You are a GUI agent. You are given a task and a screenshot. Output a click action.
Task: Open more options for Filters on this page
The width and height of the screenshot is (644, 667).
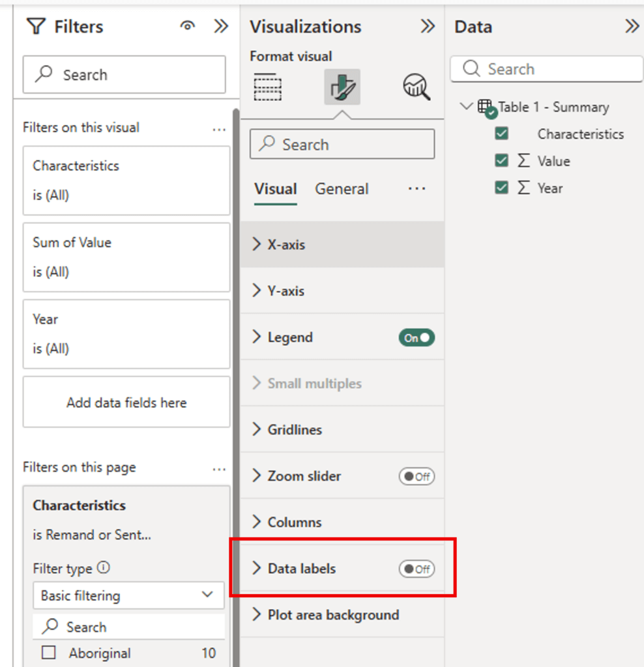tap(219, 468)
